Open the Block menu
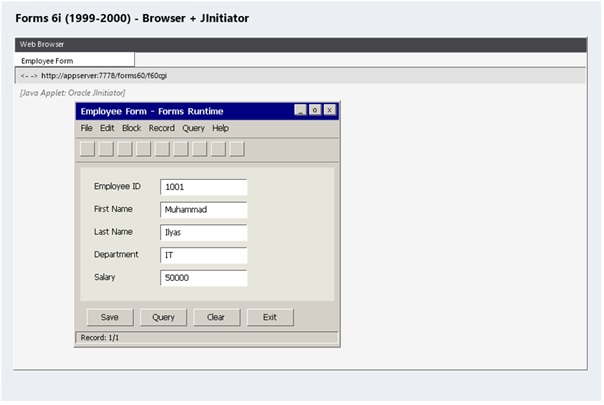Screen dimensions: 604x405 click(x=131, y=128)
